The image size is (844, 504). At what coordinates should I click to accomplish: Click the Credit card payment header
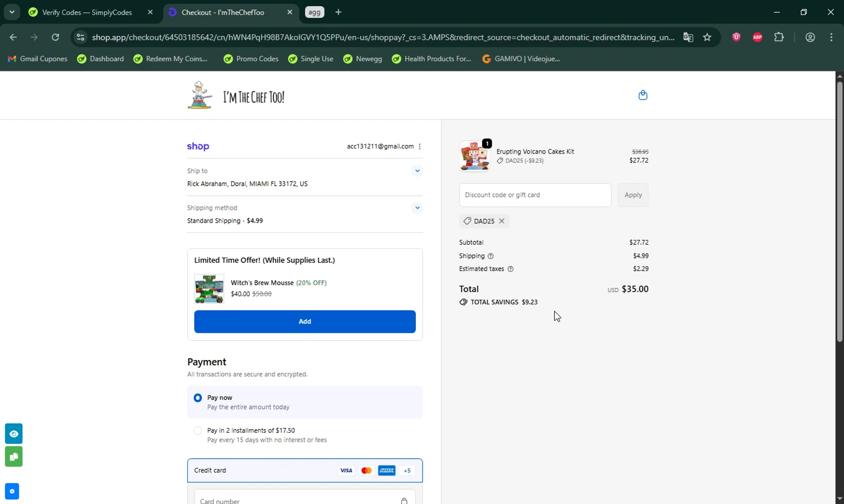click(305, 470)
